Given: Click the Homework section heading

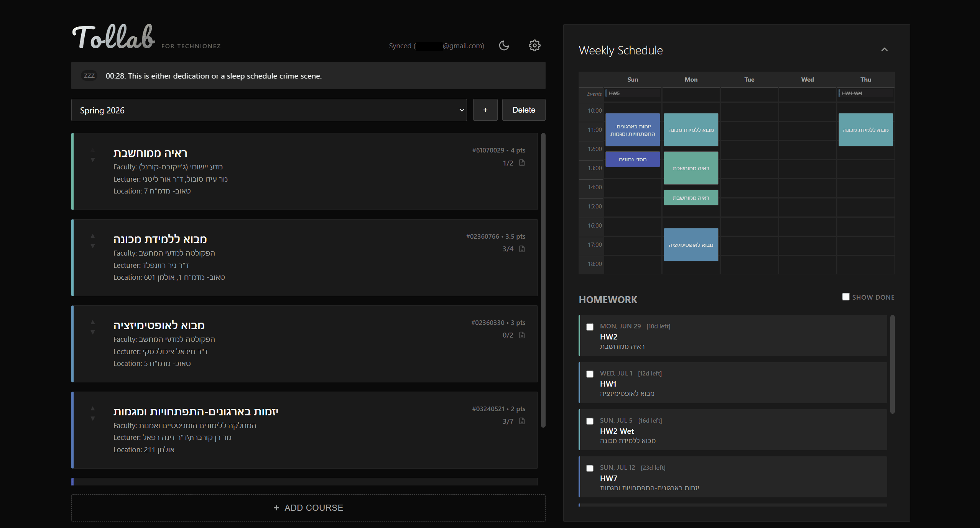Looking at the screenshot, I should pyautogui.click(x=608, y=300).
